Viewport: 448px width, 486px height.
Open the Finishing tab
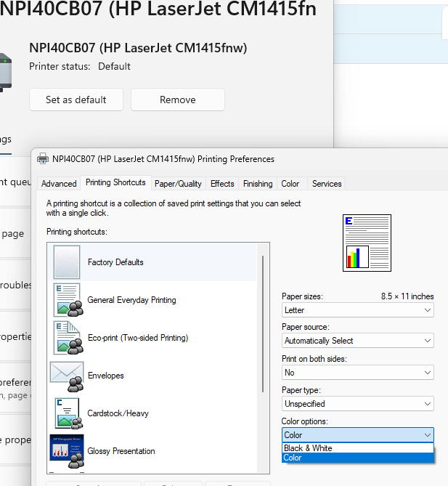pyautogui.click(x=258, y=184)
